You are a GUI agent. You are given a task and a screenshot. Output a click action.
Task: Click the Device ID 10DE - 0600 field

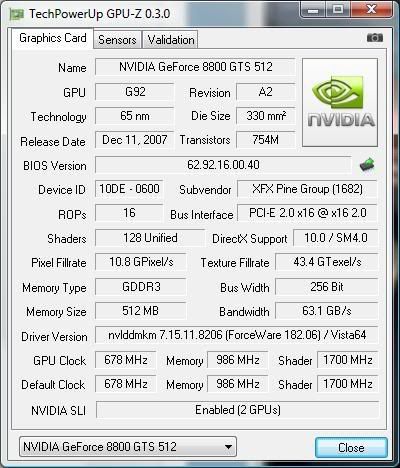click(129, 189)
